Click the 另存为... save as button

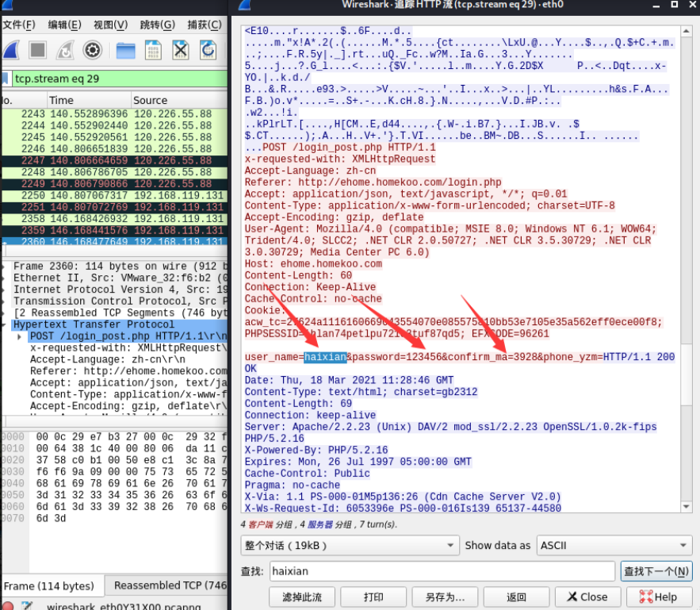pos(445,597)
